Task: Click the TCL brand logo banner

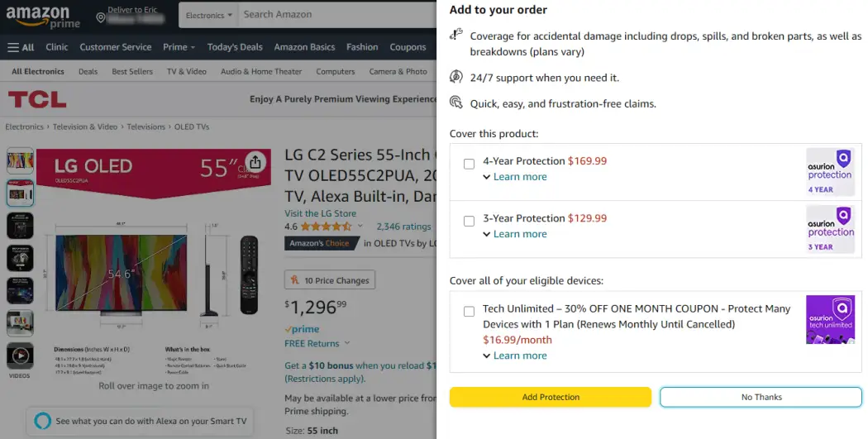Action: pyautogui.click(x=37, y=99)
